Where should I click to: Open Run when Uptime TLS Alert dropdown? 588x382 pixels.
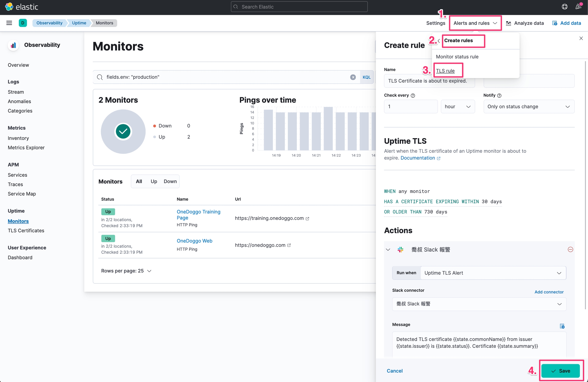[x=493, y=273]
